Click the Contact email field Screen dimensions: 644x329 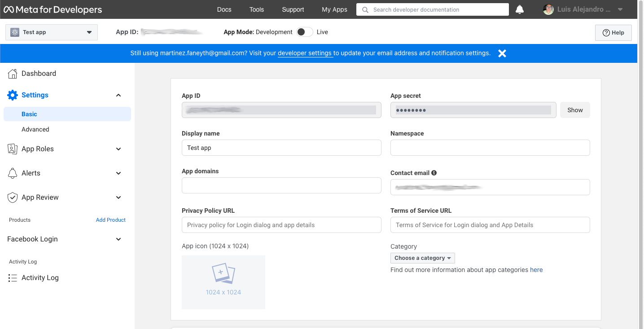click(x=490, y=187)
